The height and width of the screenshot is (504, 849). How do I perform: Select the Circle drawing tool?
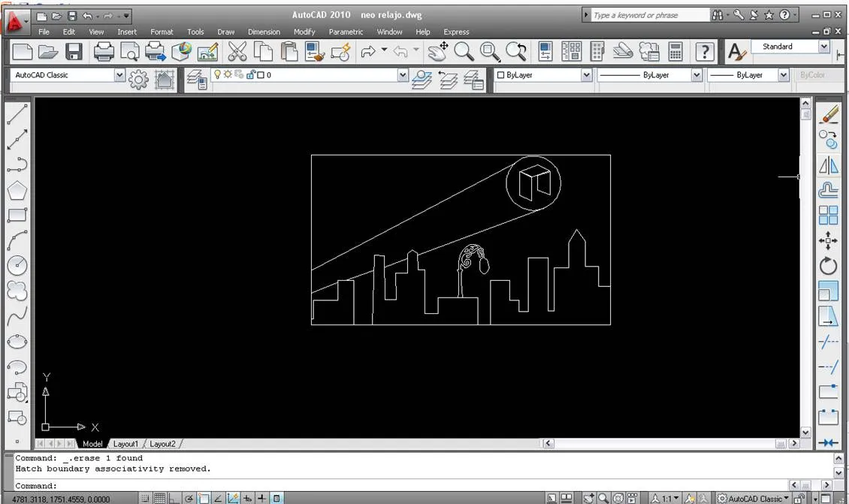[17, 265]
